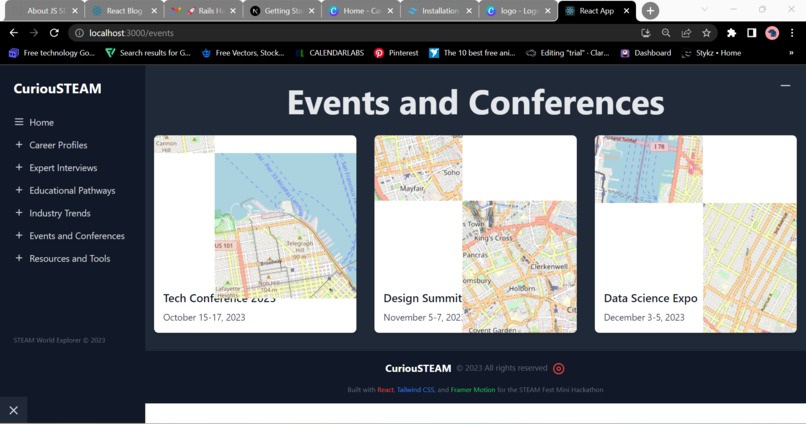Go back with the browser back arrow
This screenshot has width=806, height=424.
pos(14,33)
